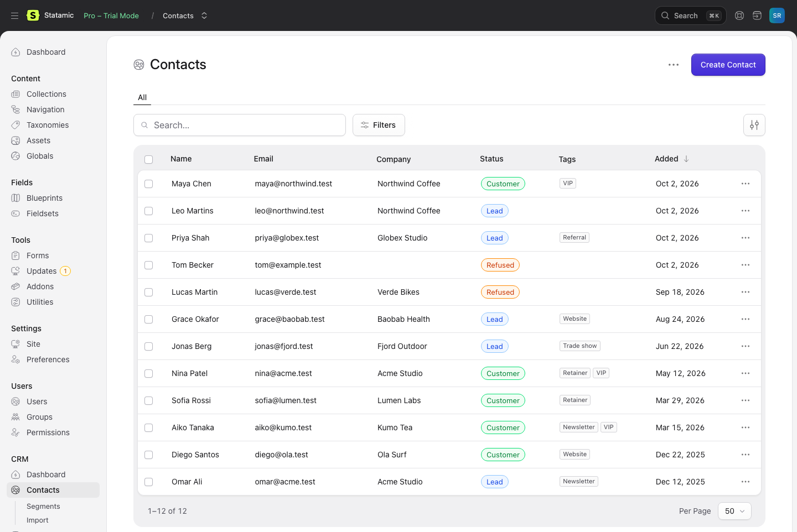Check the select-all checkbox in table header
This screenshot has height=532, width=797.
tap(149, 159)
